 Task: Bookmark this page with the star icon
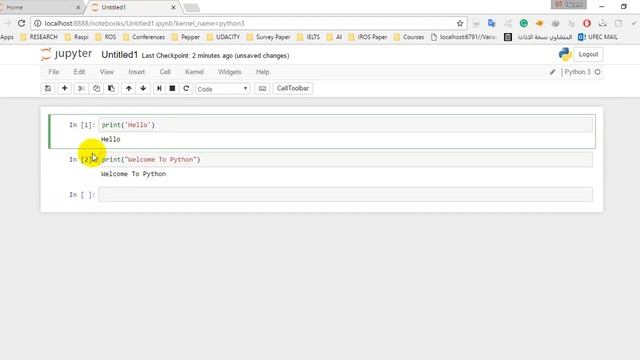(460, 23)
